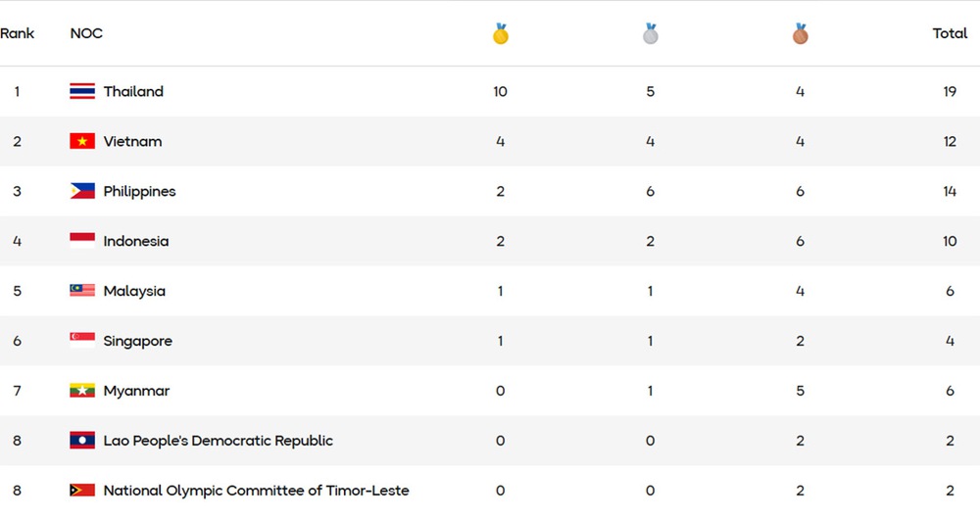Click the Thailand flag icon
The image size is (980, 517).
[82, 92]
